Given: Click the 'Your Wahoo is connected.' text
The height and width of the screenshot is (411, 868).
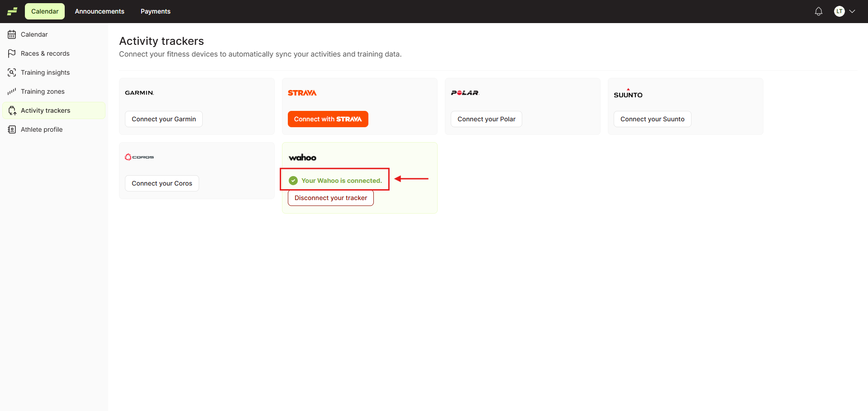Looking at the screenshot, I should tap(342, 181).
